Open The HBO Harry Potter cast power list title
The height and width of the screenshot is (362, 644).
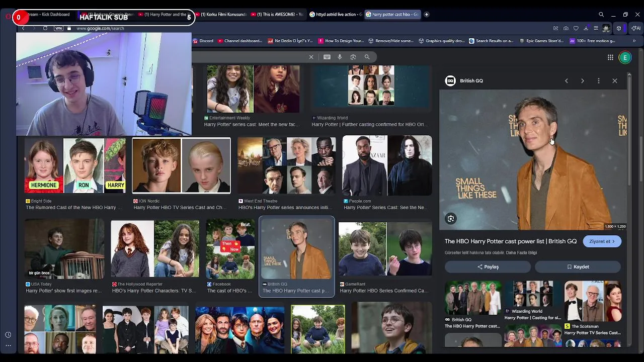(x=511, y=241)
